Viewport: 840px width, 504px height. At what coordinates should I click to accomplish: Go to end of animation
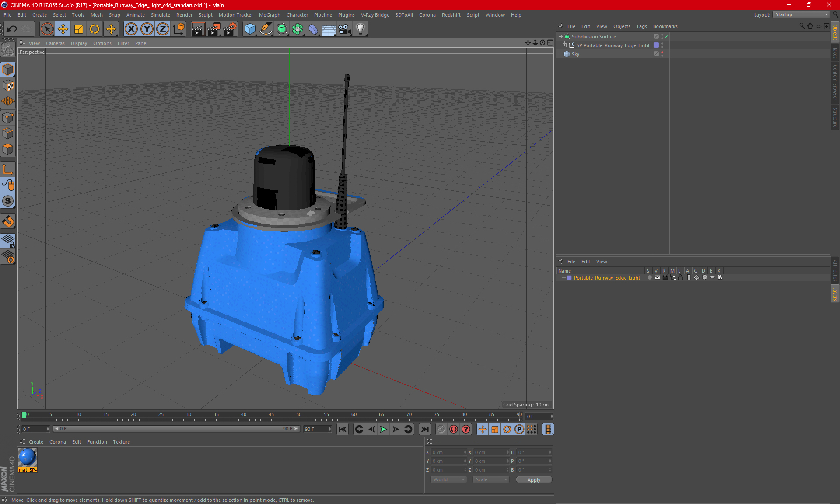(424, 430)
